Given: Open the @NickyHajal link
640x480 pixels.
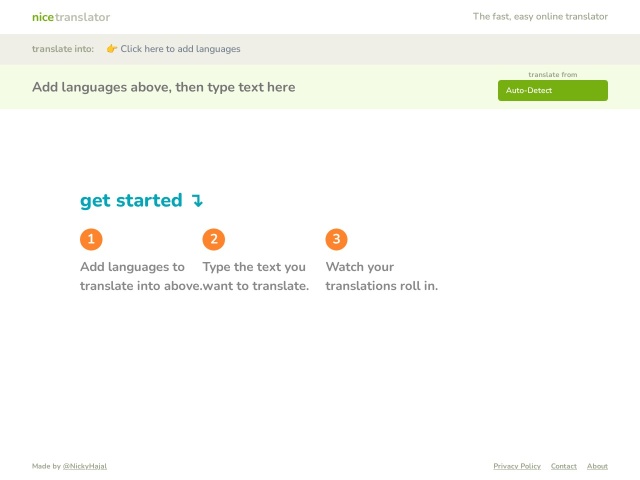Looking at the screenshot, I should click(85, 466).
